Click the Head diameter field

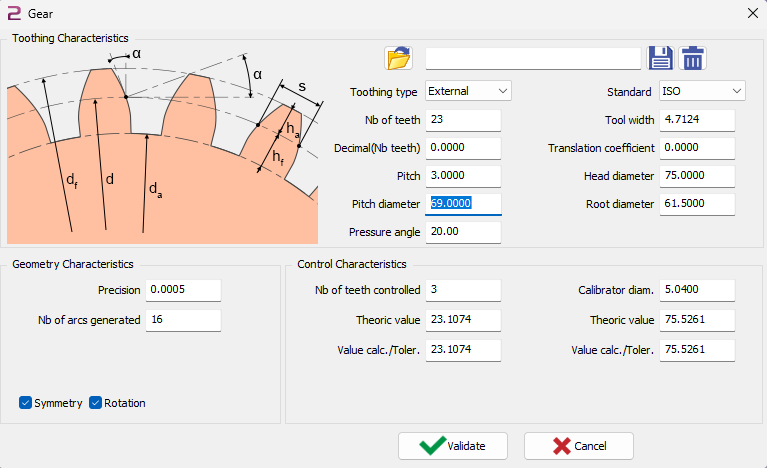697,176
